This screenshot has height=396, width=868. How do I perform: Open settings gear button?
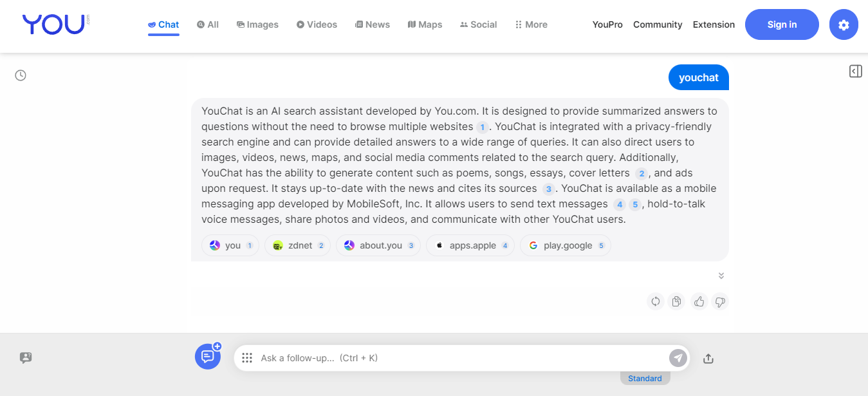point(844,24)
